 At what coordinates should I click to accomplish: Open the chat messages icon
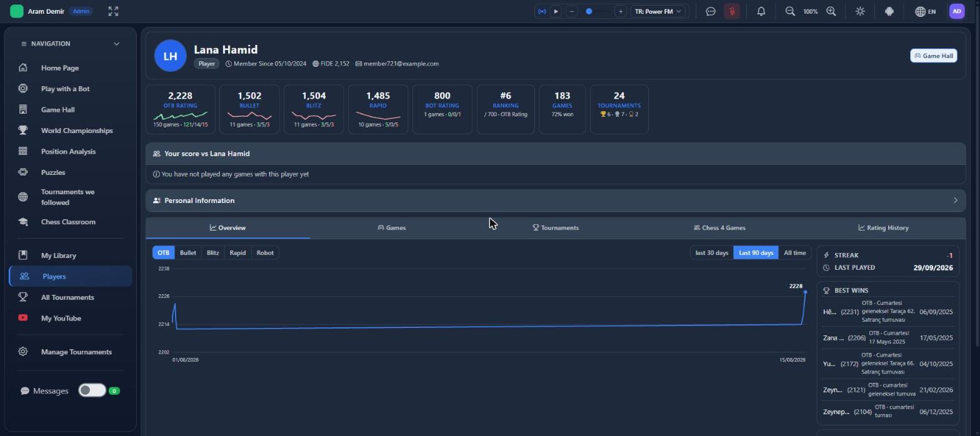711,11
